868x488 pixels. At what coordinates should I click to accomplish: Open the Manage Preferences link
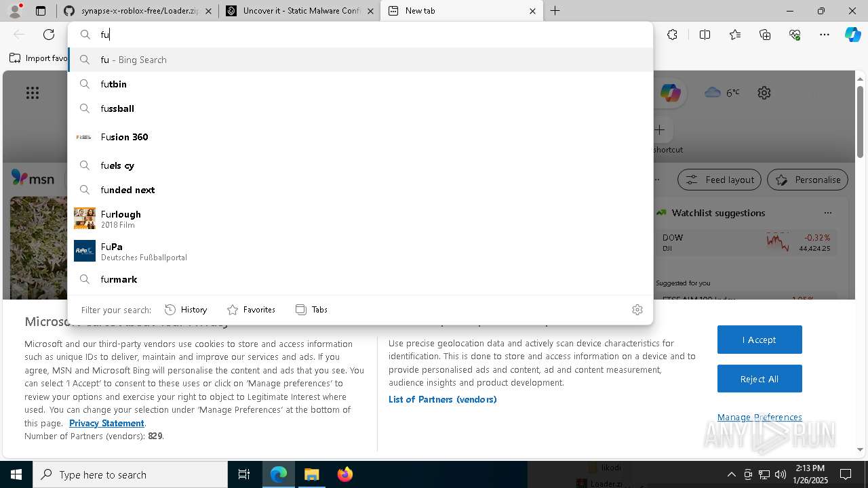click(x=759, y=417)
